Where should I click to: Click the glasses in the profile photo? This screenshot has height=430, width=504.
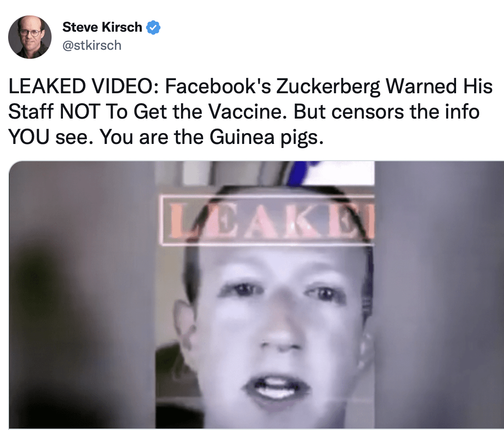tap(30, 33)
